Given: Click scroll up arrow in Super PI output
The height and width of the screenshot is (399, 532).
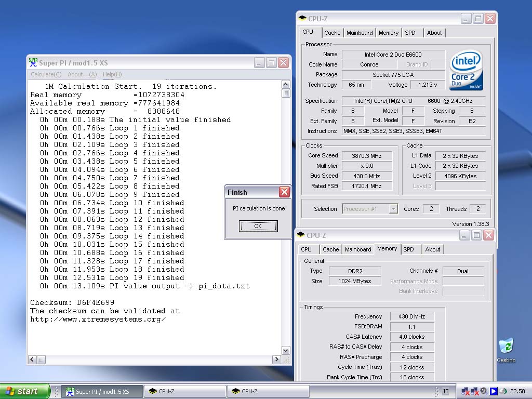Looking at the screenshot, I should [286, 84].
